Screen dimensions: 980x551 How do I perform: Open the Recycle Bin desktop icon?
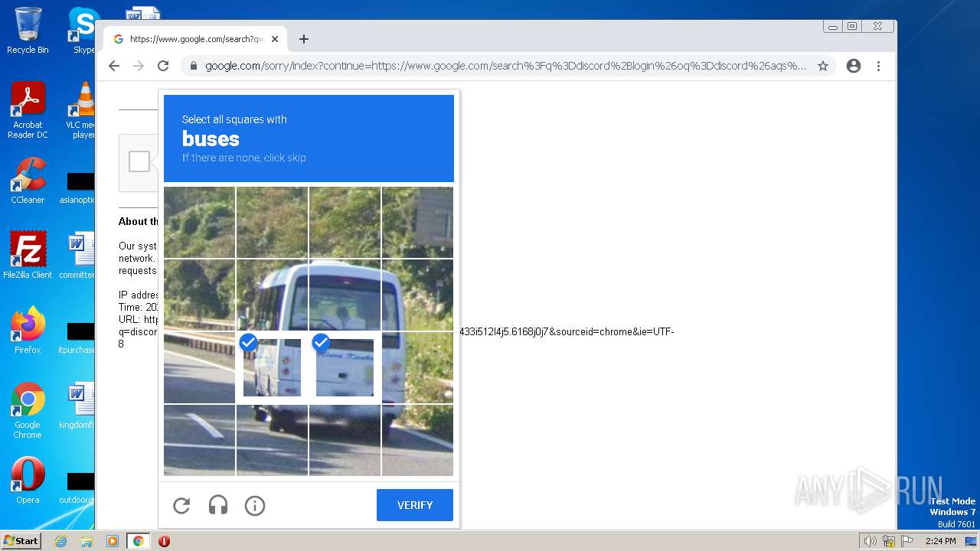tap(28, 31)
